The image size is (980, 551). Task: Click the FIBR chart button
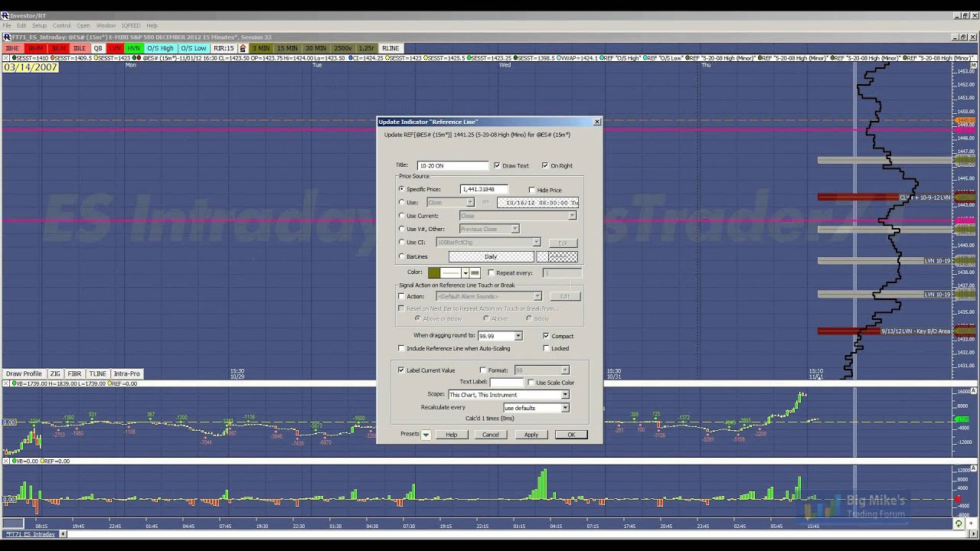[x=75, y=373]
